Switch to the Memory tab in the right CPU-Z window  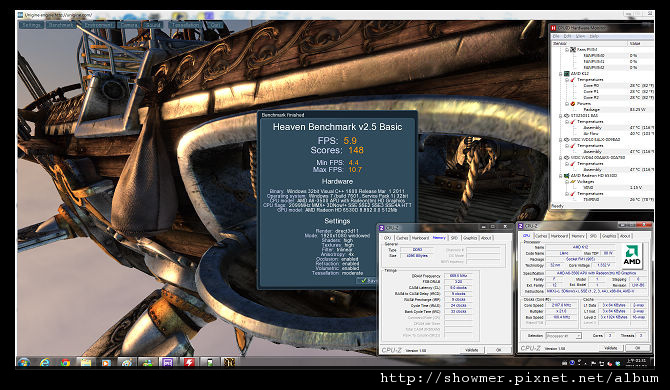578,236
